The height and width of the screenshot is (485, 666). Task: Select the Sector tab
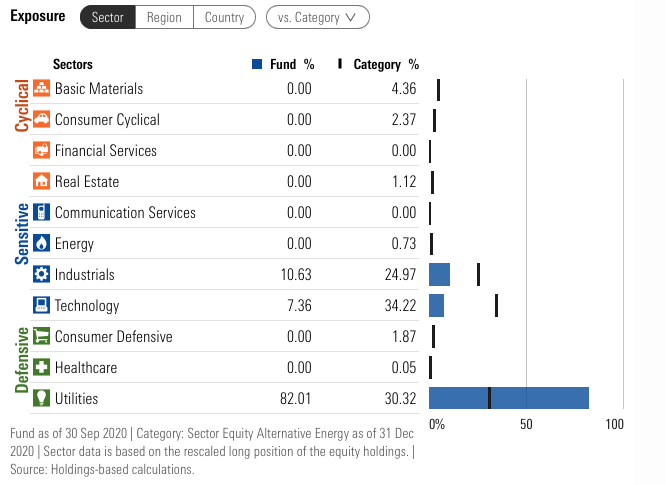tap(107, 17)
